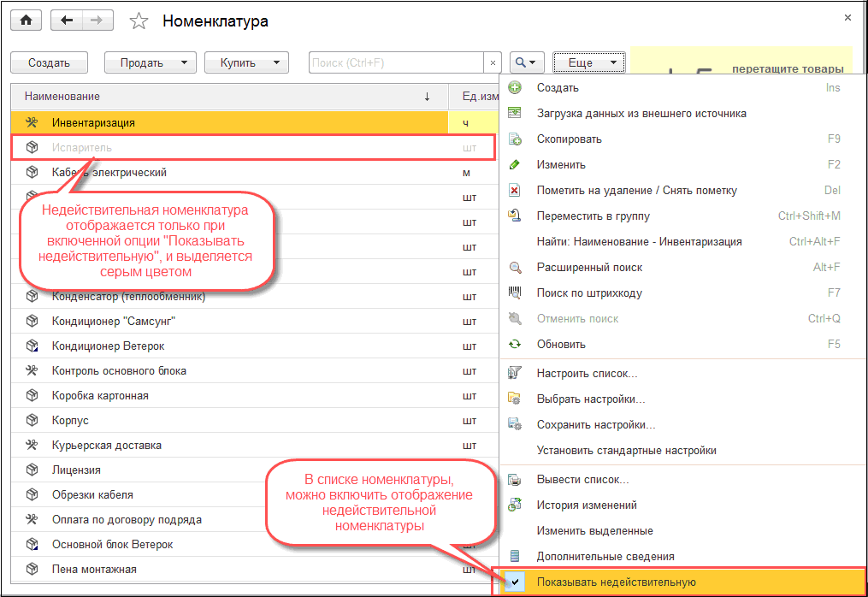This screenshot has height=597, width=868.
Task: Choose История изменений from the menu
Action: pyautogui.click(x=586, y=505)
